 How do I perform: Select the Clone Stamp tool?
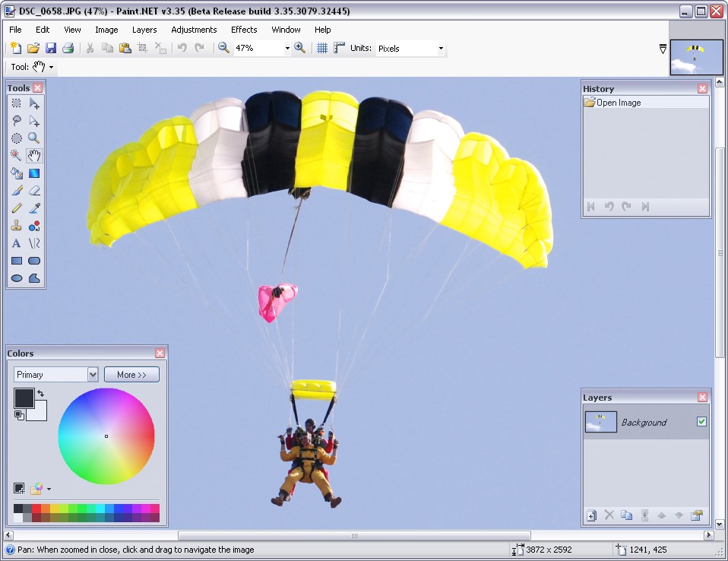tap(16, 226)
